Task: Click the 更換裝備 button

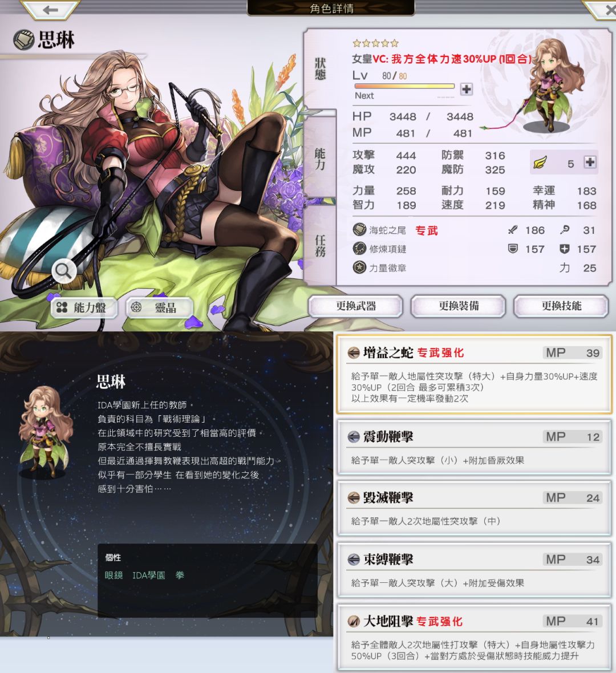Action: point(459,306)
